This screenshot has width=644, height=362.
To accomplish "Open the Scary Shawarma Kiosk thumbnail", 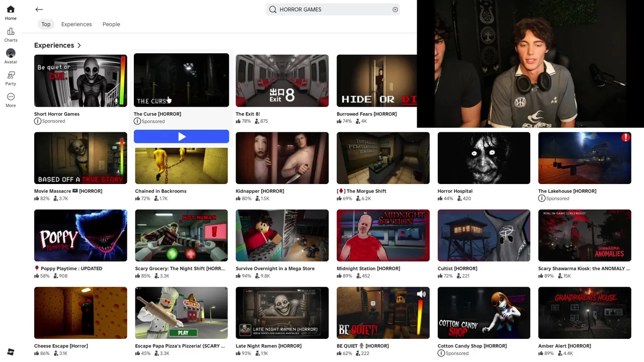I will pos(585,235).
